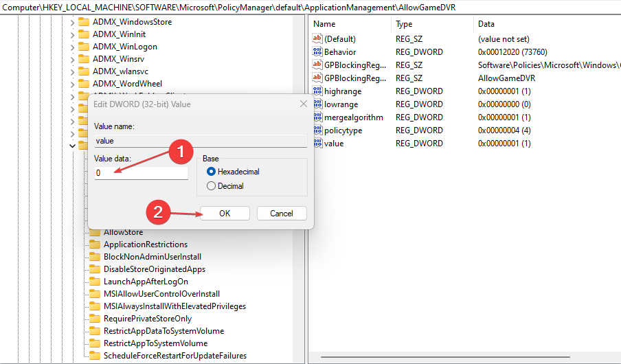The image size is (621, 364).
Task: Collapse the expanded ApplicationManagement tree node
Action: 72,146
